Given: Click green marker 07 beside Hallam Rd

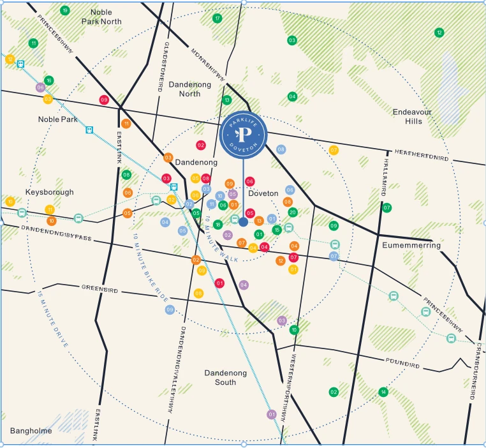Looking at the screenshot, I should [x=387, y=207].
